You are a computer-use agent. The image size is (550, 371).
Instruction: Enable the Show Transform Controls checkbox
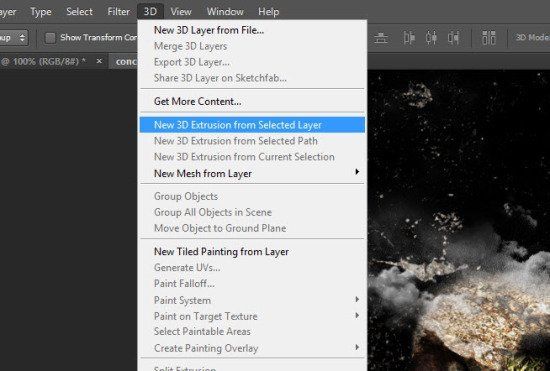pos(51,38)
